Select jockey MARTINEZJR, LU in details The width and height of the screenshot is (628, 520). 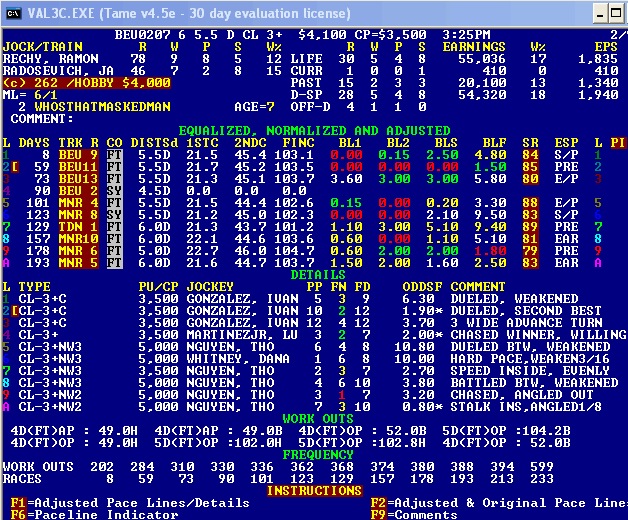(242, 335)
